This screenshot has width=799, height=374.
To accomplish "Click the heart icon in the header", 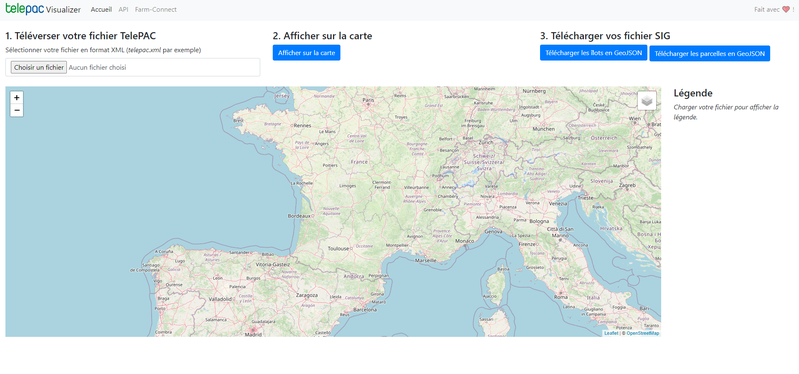I will pos(786,9).
